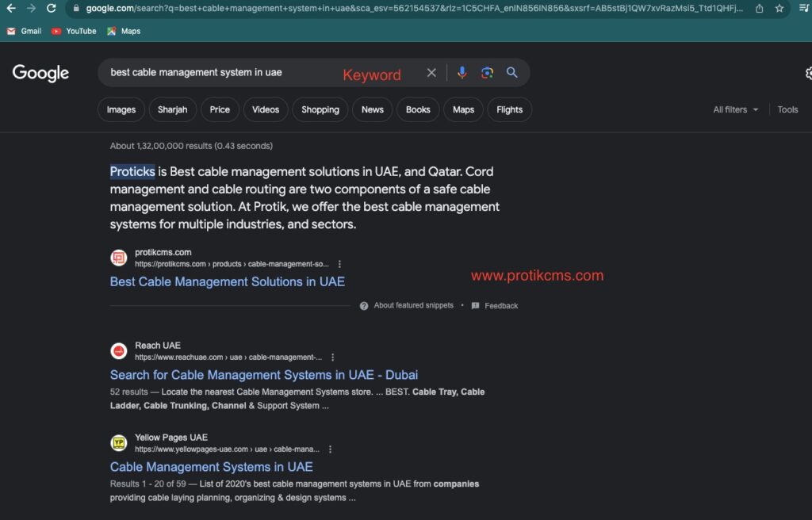812x520 pixels.
Task: Click the Reach UAE site favicon
Action: [x=119, y=350]
